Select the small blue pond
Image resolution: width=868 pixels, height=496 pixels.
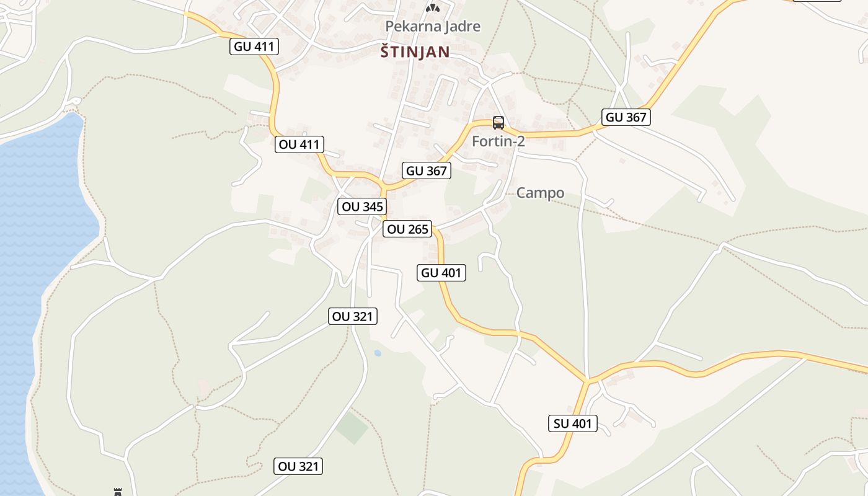click(x=378, y=353)
